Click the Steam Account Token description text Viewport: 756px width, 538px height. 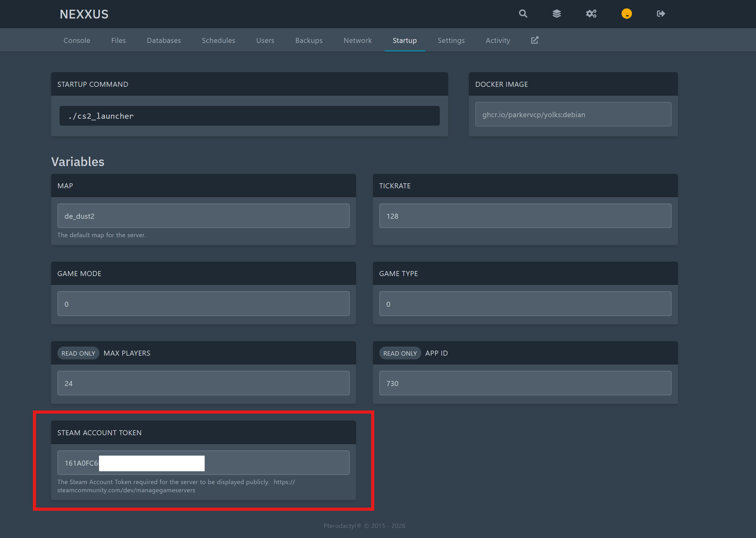[176, 486]
